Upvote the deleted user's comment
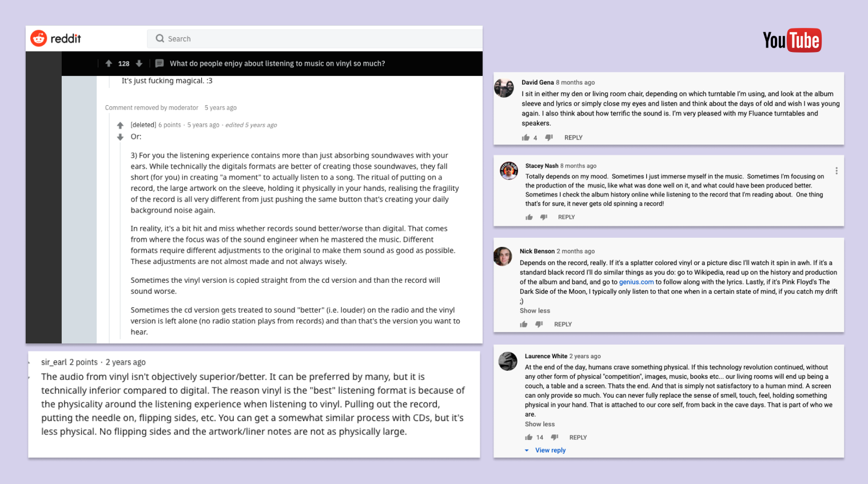 click(120, 125)
